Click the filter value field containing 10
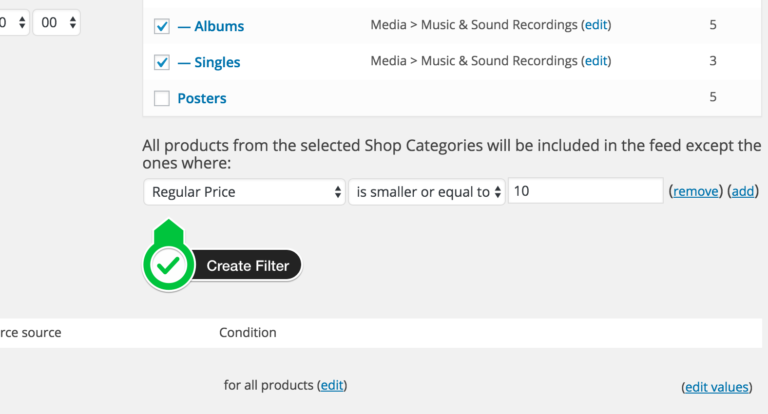The image size is (768, 414). click(586, 191)
